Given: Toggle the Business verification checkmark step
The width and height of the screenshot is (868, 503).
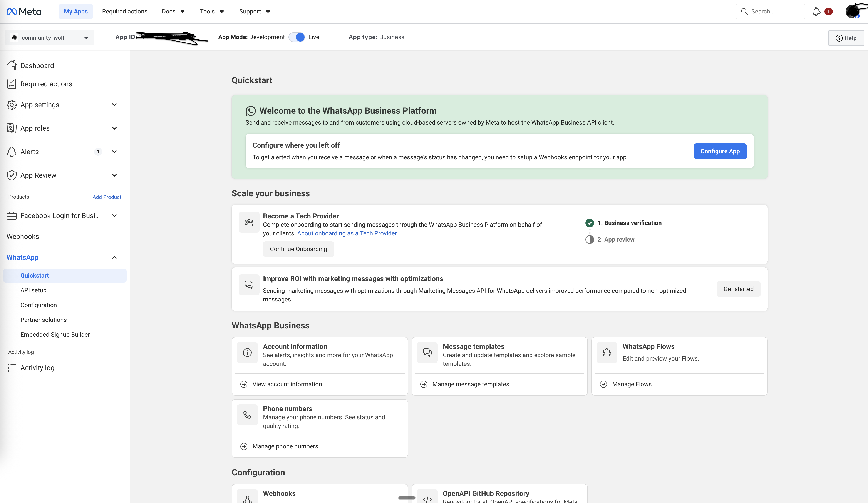Looking at the screenshot, I should (590, 223).
